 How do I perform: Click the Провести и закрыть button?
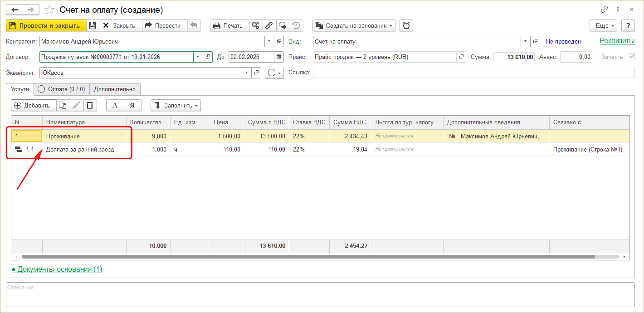[x=45, y=26]
